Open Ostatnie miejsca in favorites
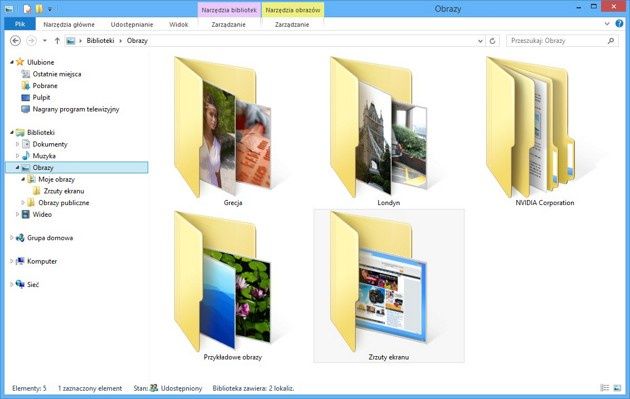The image size is (630, 399). pos(57,74)
